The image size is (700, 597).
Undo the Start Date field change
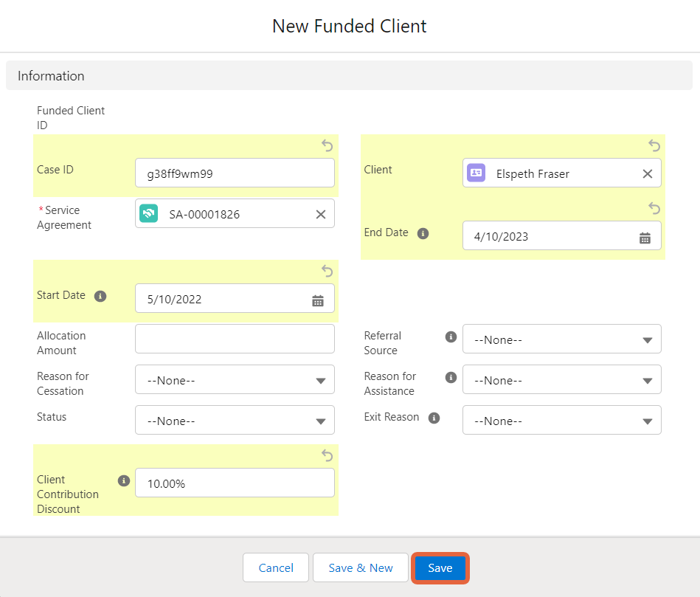coord(328,271)
